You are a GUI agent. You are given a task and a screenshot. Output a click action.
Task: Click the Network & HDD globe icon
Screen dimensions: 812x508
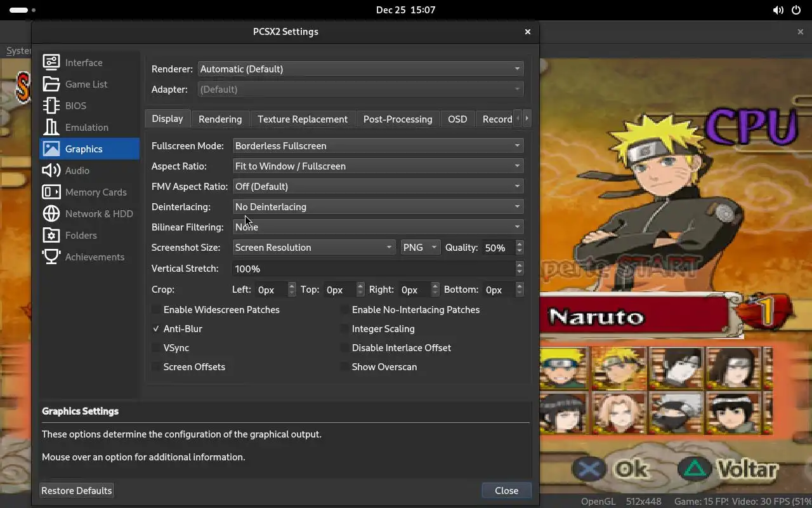coord(51,213)
